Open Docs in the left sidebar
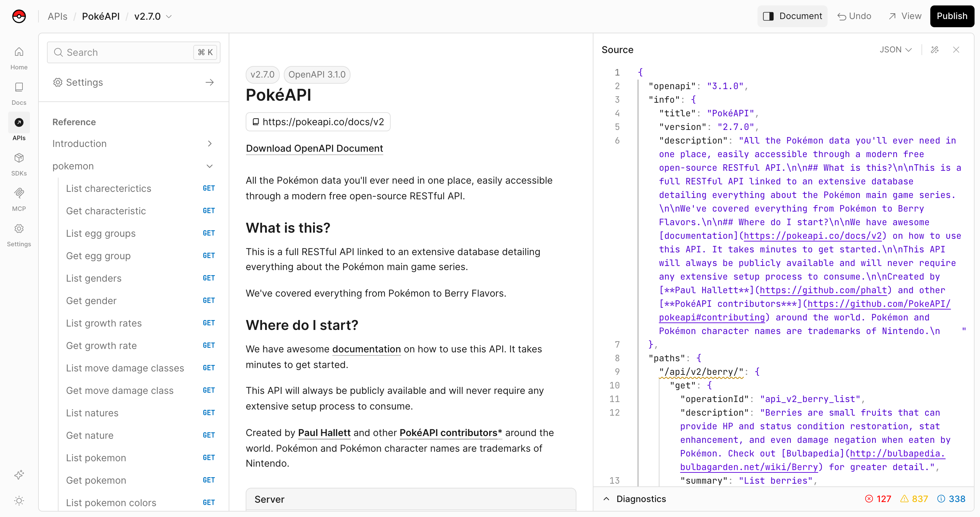 pos(19,94)
